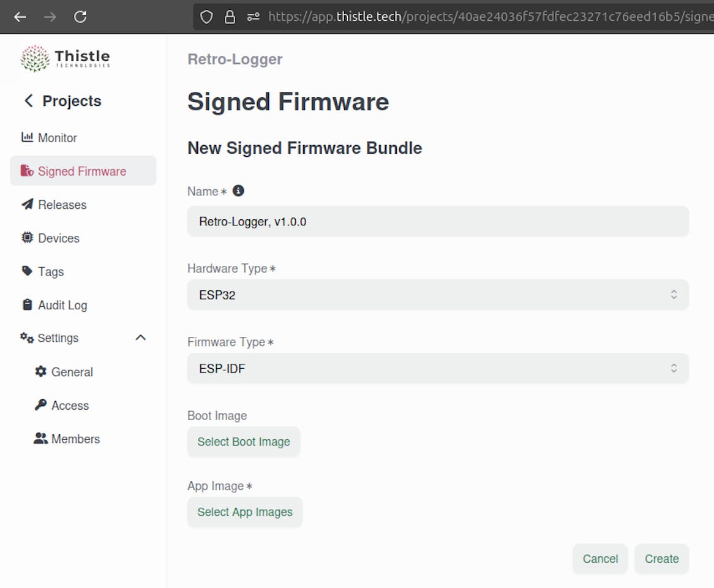Open the Audit Log page

pyautogui.click(x=62, y=305)
